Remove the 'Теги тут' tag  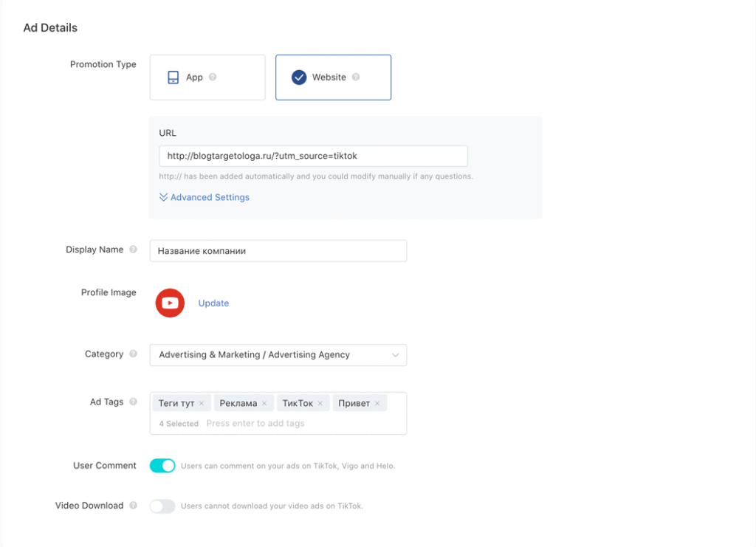202,404
